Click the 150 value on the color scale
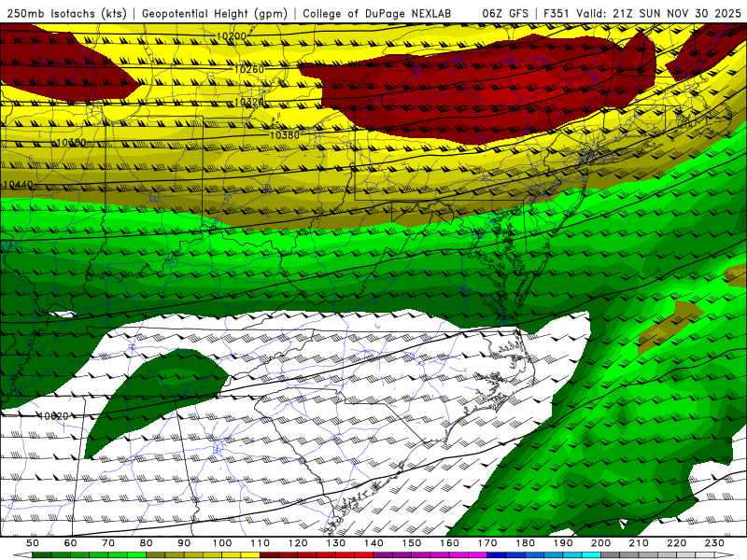747x560 pixels. pos(411,543)
